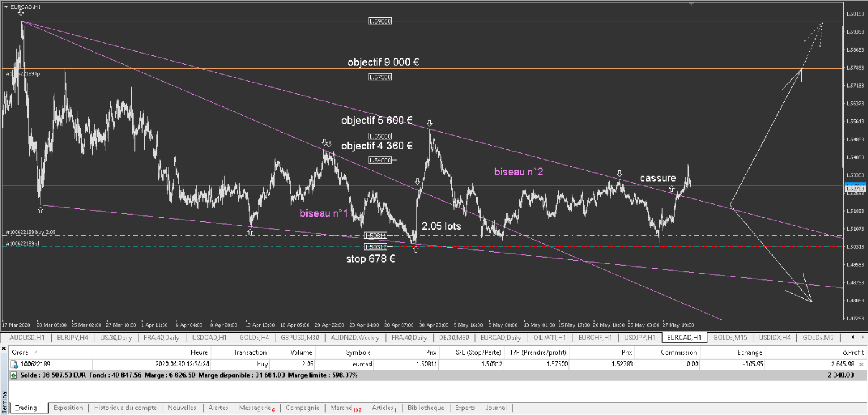Select the 'biseau n°1' chart label
The width and height of the screenshot is (868, 415).
(x=323, y=213)
